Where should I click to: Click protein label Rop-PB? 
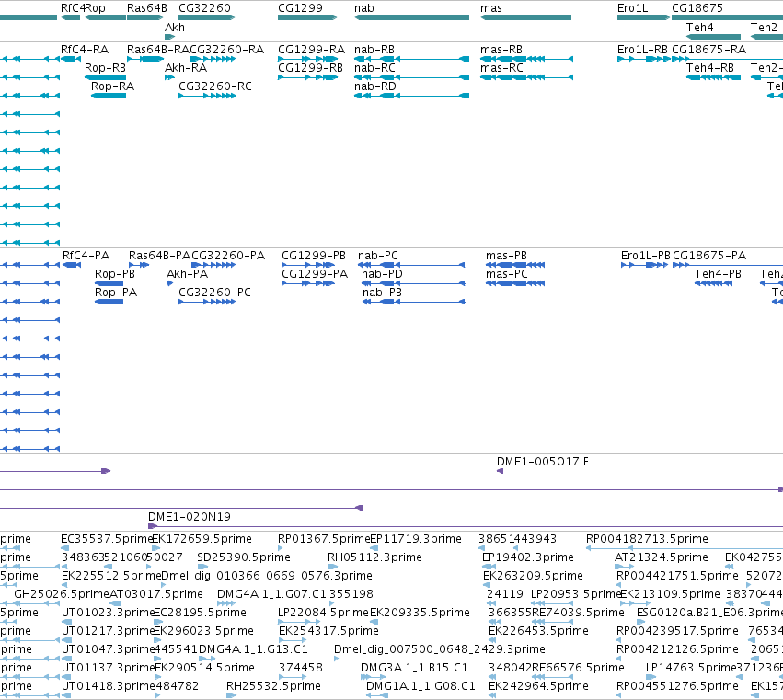[x=115, y=274]
